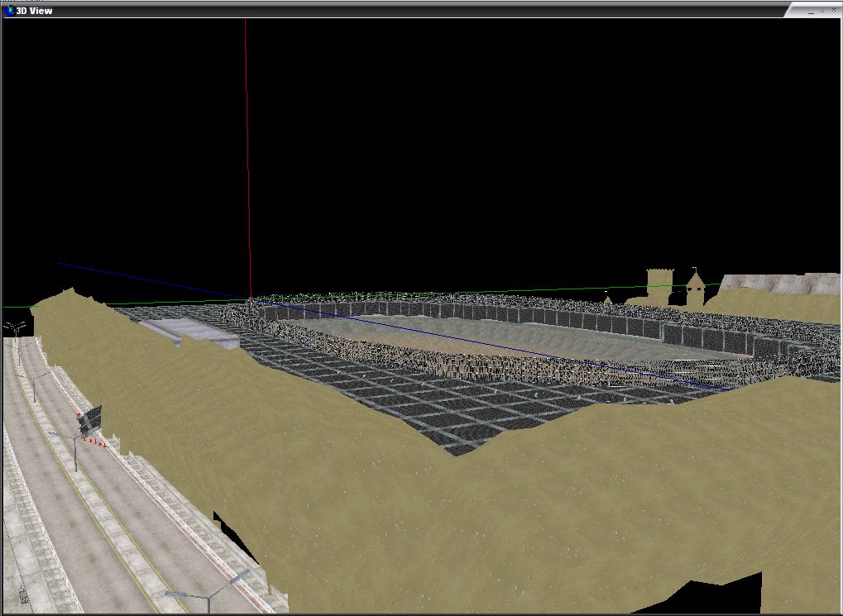Click the 3D View globe icon
Viewport: 843px width, 616px height.
click(9, 11)
